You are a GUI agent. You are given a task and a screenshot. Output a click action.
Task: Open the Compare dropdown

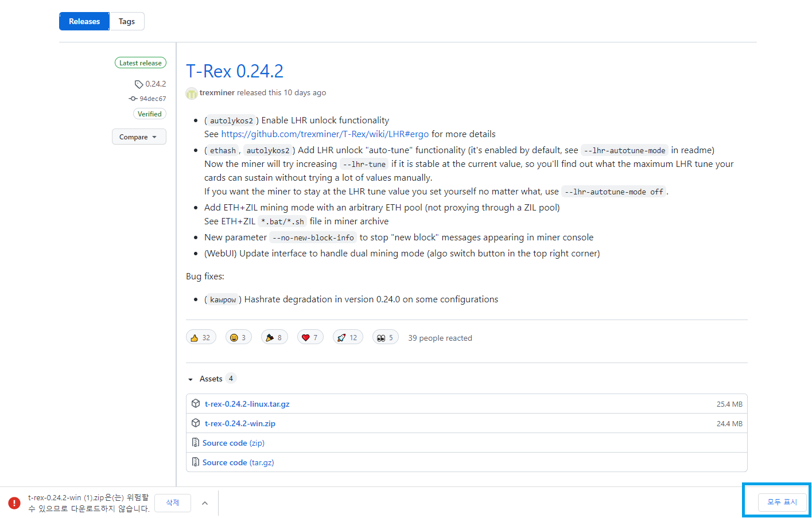point(139,137)
